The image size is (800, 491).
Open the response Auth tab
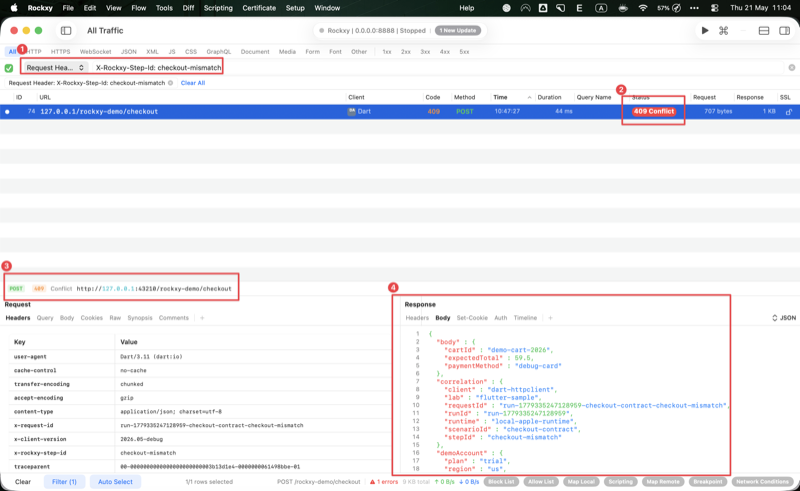pyautogui.click(x=501, y=318)
